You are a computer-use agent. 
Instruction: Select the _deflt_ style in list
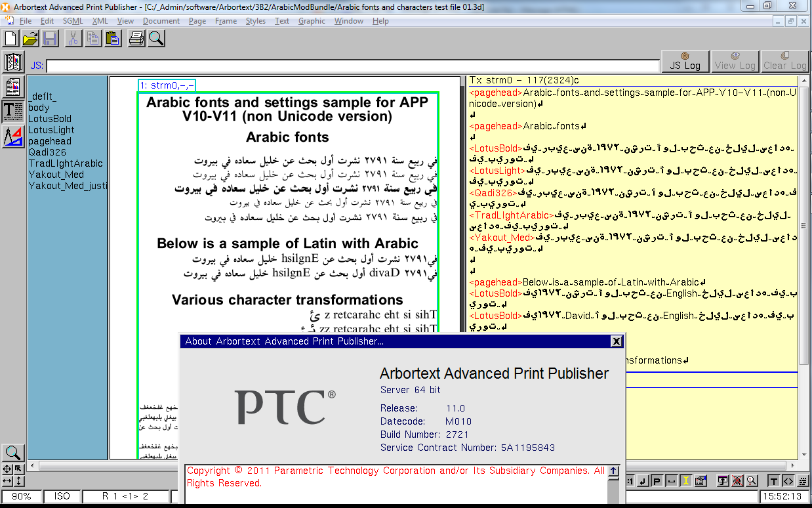43,96
